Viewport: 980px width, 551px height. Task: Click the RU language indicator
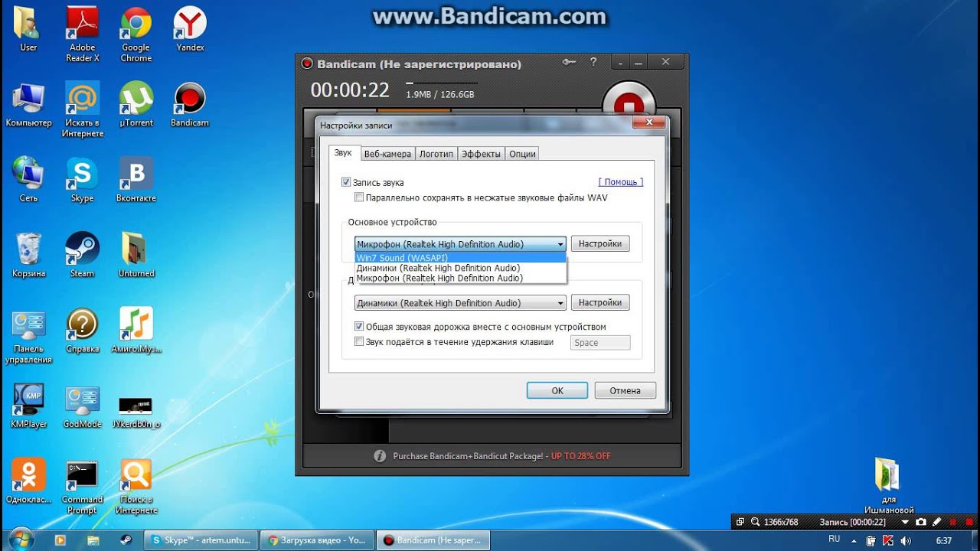(x=835, y=540)
